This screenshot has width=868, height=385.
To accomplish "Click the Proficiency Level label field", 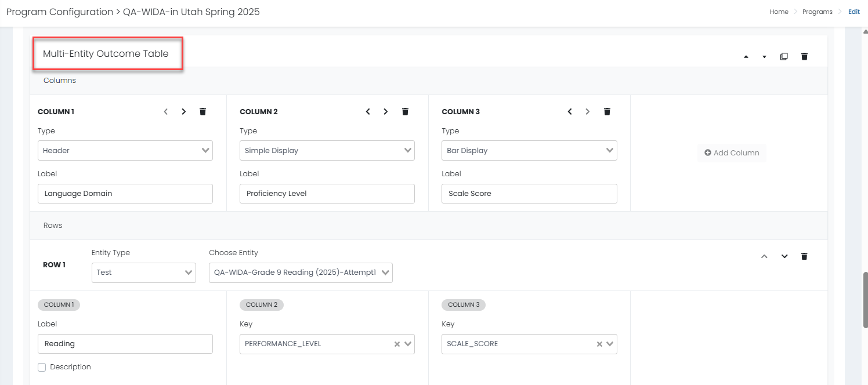I will click(327, 194).
